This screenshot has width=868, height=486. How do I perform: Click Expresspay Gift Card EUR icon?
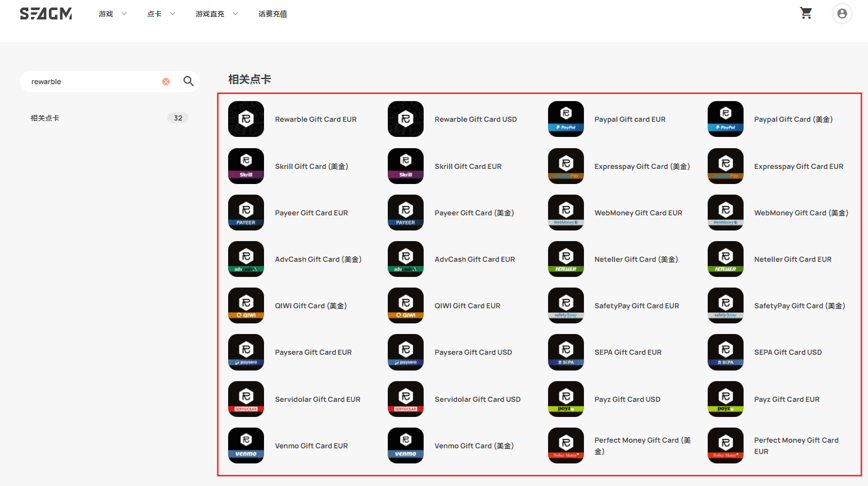[x=725, y=166]
